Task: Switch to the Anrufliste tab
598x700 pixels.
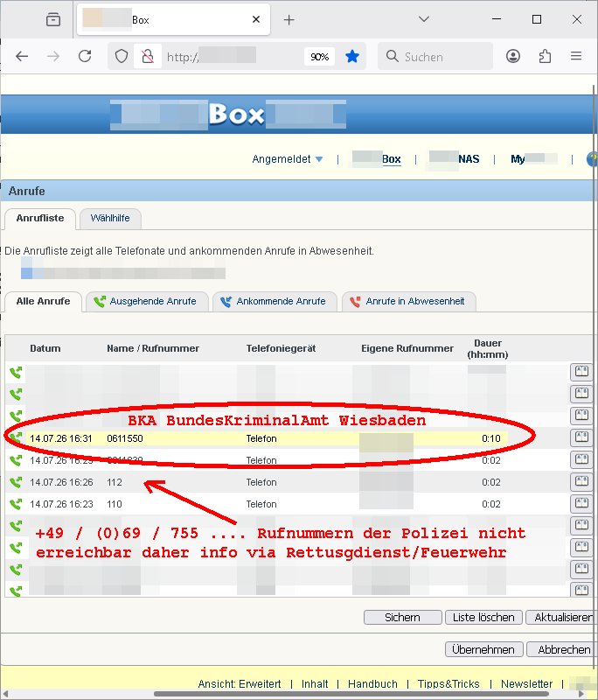Action: 40,218
